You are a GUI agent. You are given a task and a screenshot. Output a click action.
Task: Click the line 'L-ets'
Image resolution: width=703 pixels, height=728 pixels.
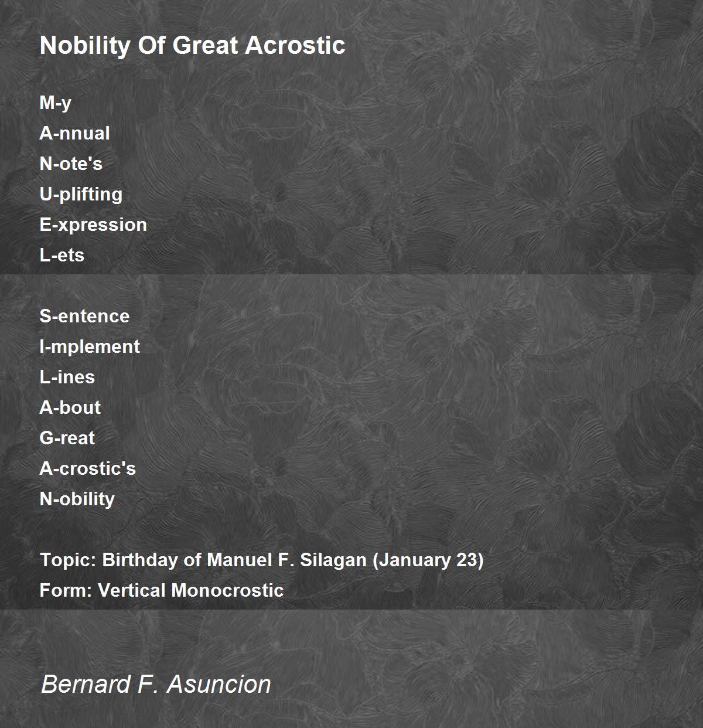pyautogui.click(x=62, y=256)
